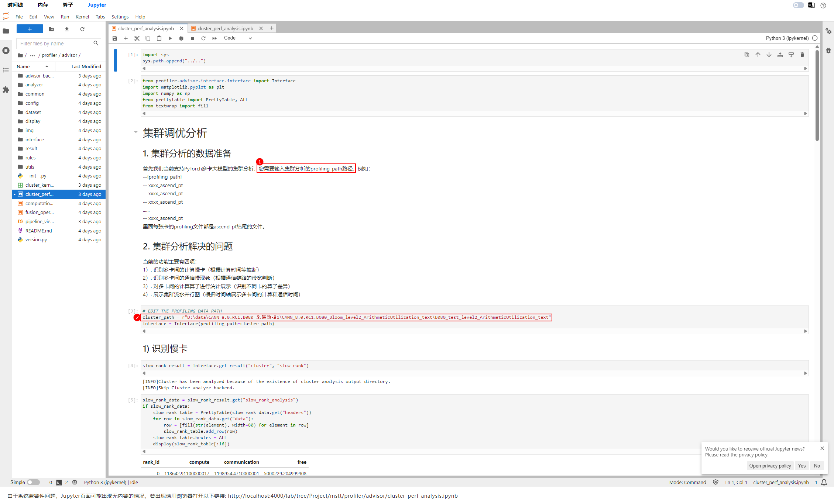Open the Kernel menu
The width and height of the screenshot is (834, 504).
(82, 17)
